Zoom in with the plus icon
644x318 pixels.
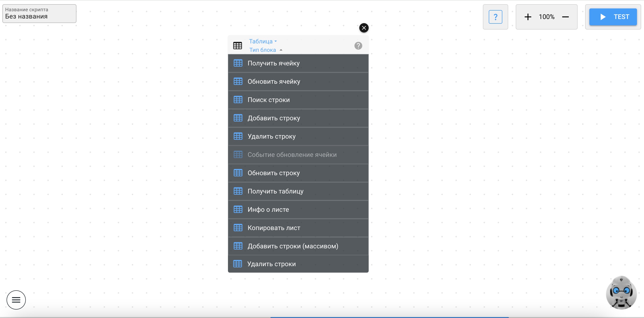528,17
